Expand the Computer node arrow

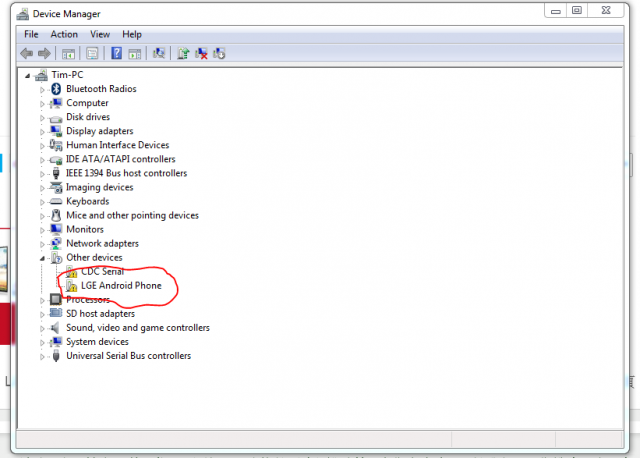[x=42, y=104]
